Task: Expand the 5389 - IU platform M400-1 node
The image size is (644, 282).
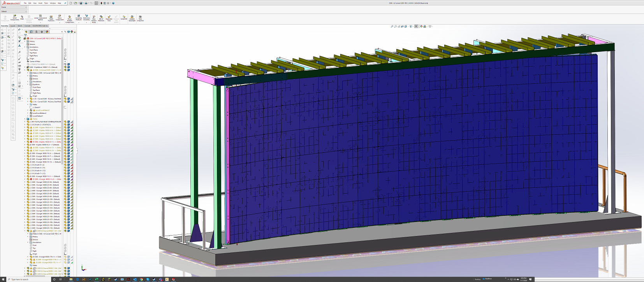Action: [x=25, y=67]
